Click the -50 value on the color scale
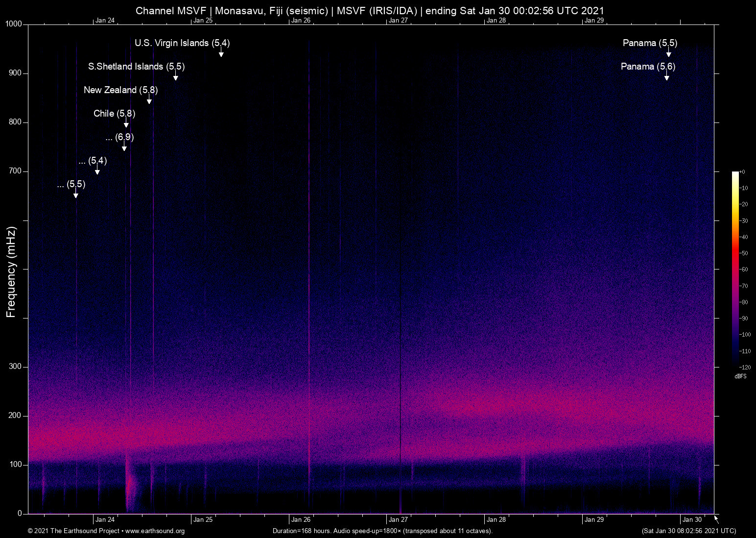 pos(744,253)
